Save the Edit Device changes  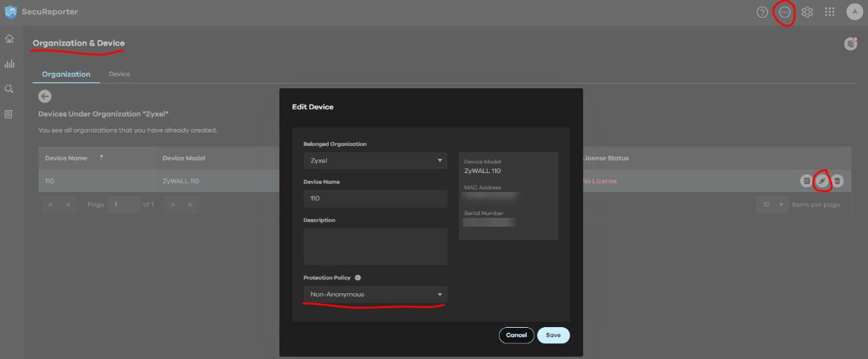click(x=553, y=335)
